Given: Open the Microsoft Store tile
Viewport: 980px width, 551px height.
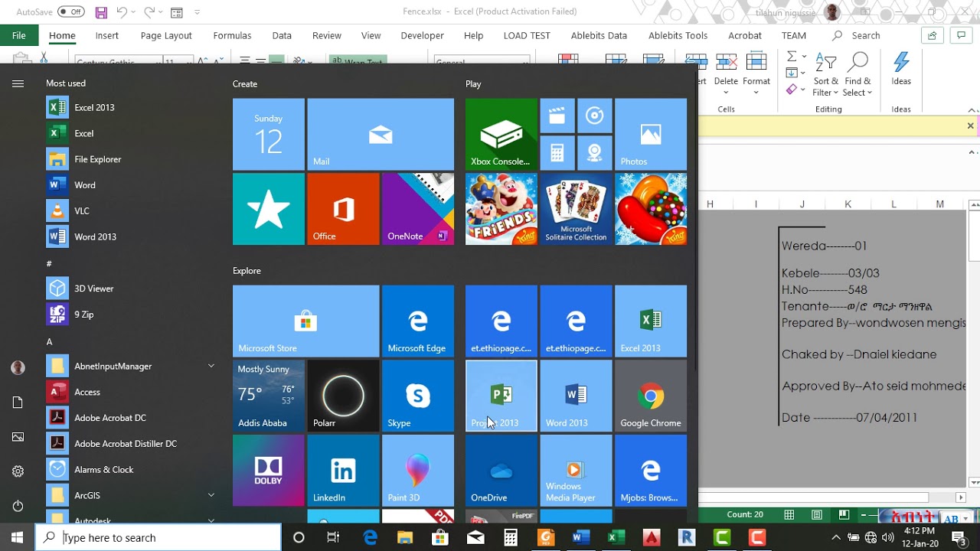Looking at the screenshot, I should [305, 321].
